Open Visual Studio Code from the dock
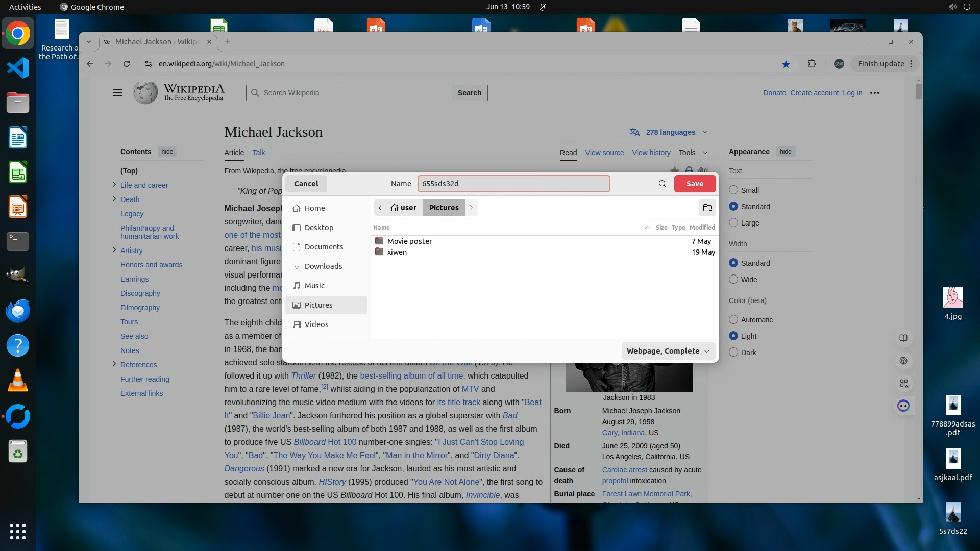The height and width of the screenshot is (551, 980). (18, 68)
